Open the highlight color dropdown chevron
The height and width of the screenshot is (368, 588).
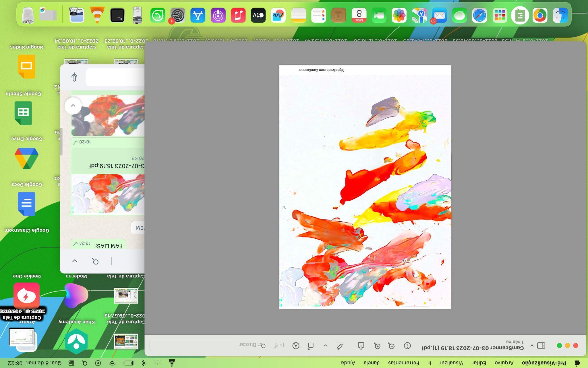pos(325,346)
